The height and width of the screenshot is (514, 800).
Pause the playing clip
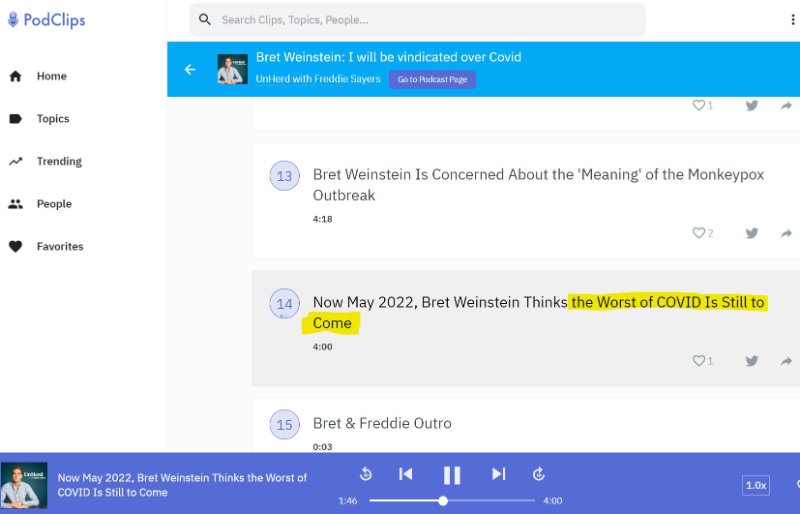point(452,475)
